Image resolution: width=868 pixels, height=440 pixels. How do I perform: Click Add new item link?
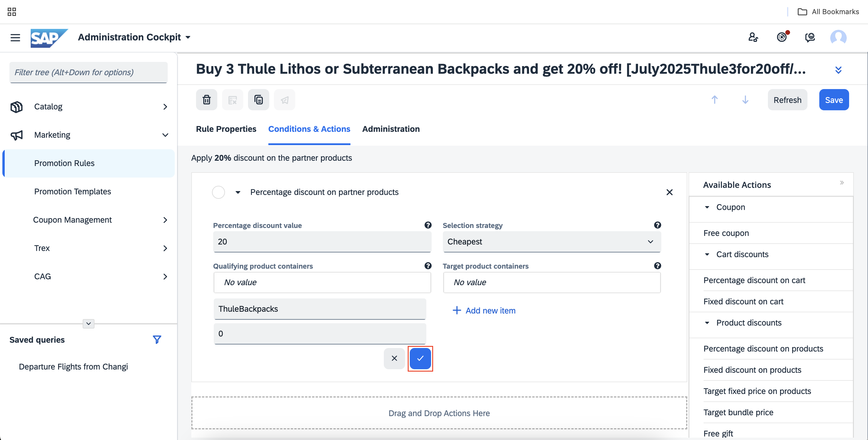(x=484, y=311)
